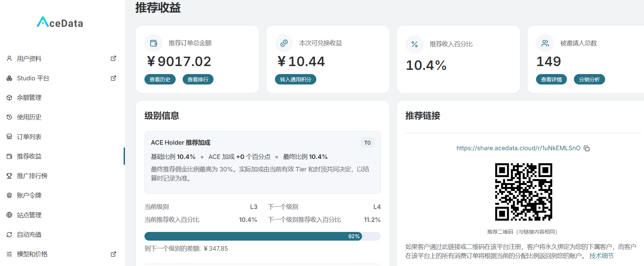
Task: Click people icon in 被邀请人总数 card
Action: [x=545, y=43]
